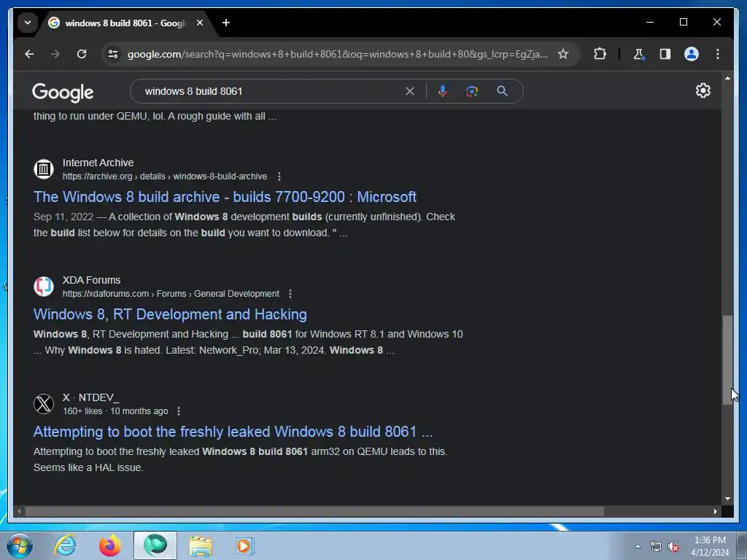Viewport: 747px width, 560px height.
Task: Open the Chrome profile avatar
Action: (692, 54)
